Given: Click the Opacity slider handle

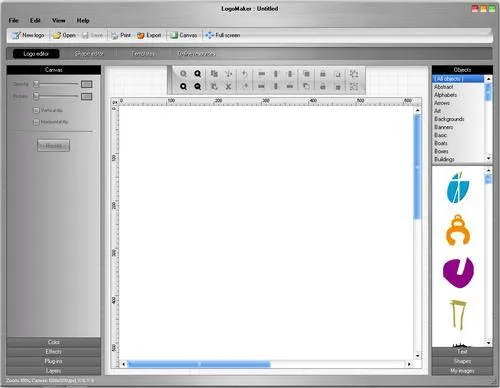Looking at the screenshot, I should pyautogui.click(x=36, y=84).
